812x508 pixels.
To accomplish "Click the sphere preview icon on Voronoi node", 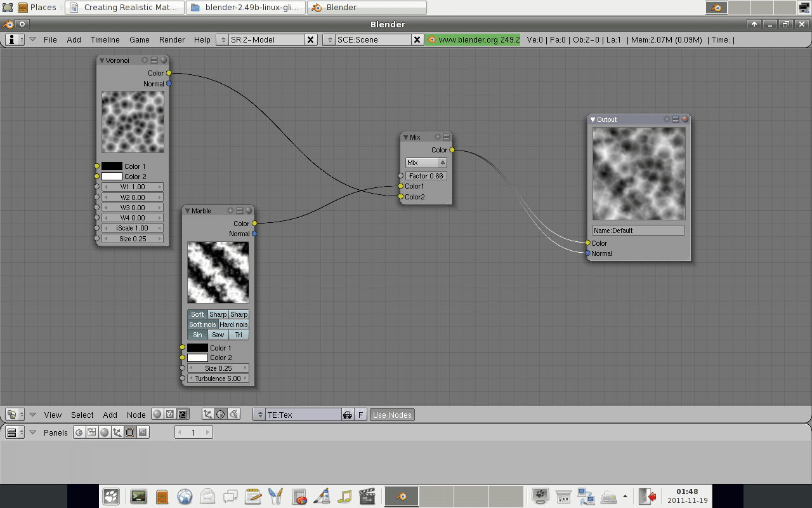I will (164, 60).
